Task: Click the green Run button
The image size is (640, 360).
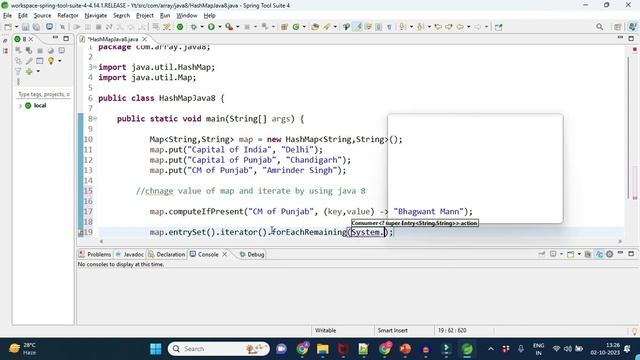Action: (x=211, y=27)
